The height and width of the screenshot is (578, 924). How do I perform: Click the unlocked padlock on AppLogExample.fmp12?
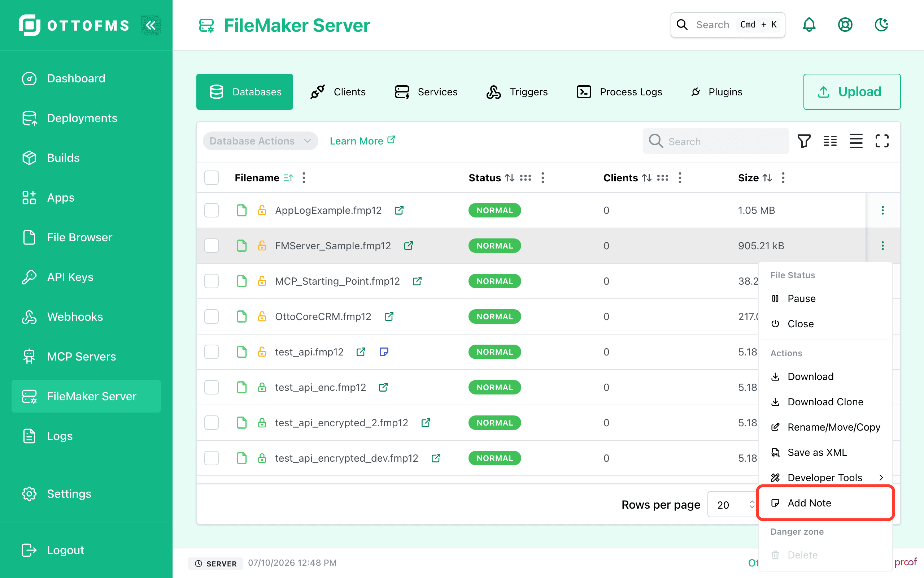(x=262, y=210)
